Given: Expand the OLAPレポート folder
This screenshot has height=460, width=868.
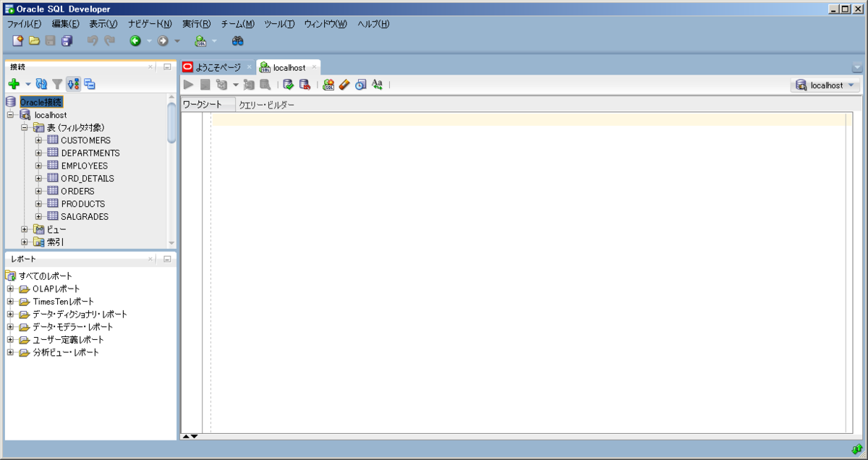Looking at the screenshot, I should pyautogui.click(x=10, y=288).
